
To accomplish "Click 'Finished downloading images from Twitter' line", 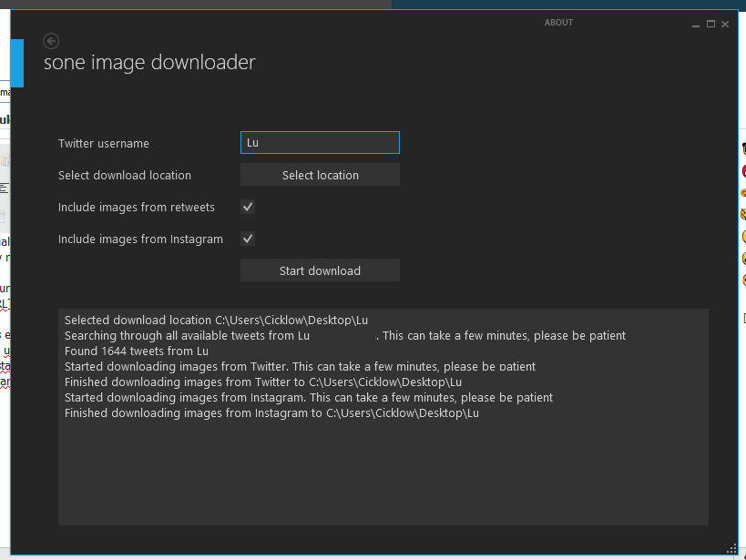I will pyautogui.click(x=263, y=382).
